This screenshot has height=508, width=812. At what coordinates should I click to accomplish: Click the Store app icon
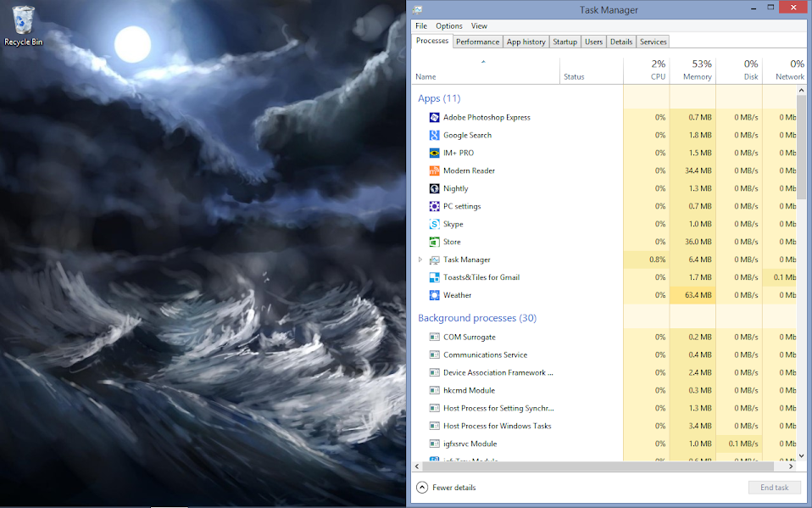(x=435, y=242)
